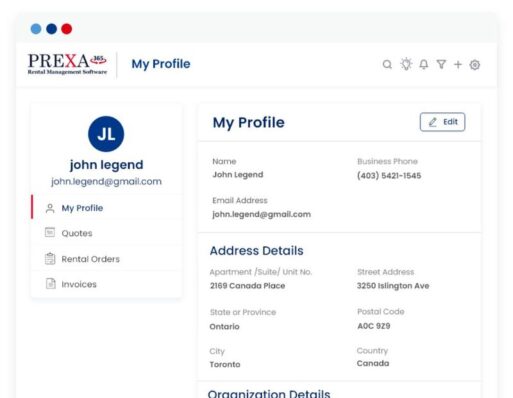Open the settings gear icon
This screenshot has height=398, width=513.
click(x=475, y=64)
